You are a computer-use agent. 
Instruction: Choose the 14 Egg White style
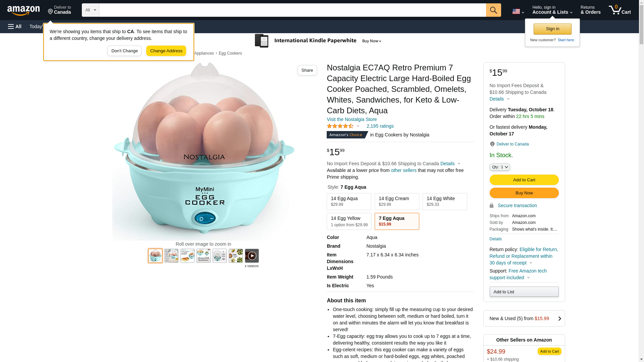pos(444,201)
